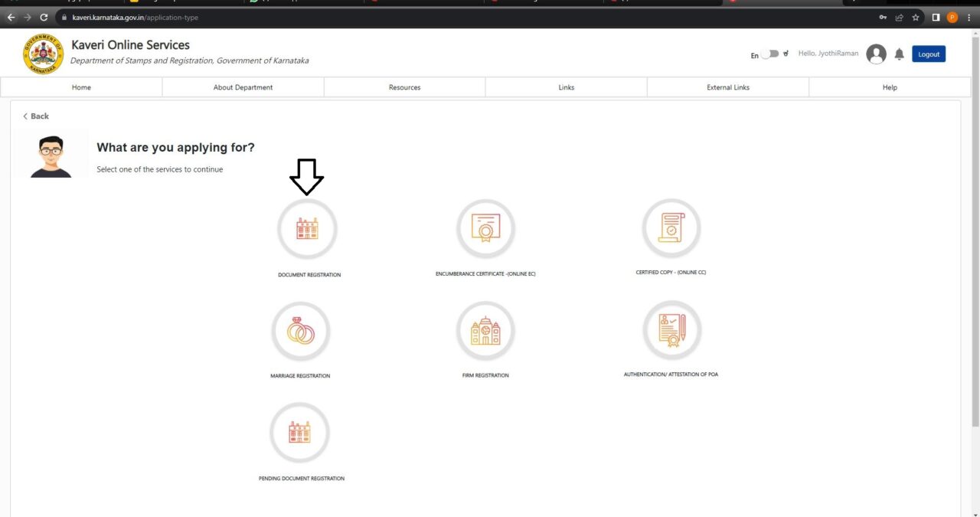The height and width of the screenshot is (517, 980).
Task: Click the notification bell icon
Action: pyautogui.click(x=899, y=54)
